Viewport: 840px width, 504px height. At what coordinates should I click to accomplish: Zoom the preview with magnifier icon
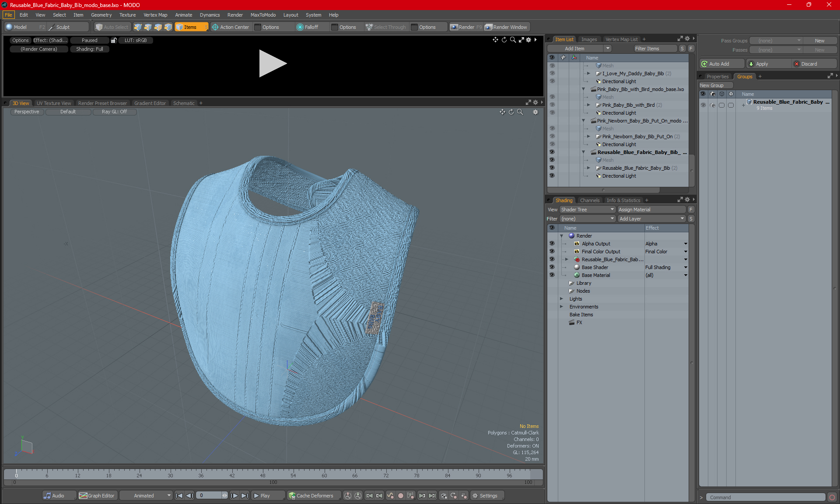coord(513,40)
